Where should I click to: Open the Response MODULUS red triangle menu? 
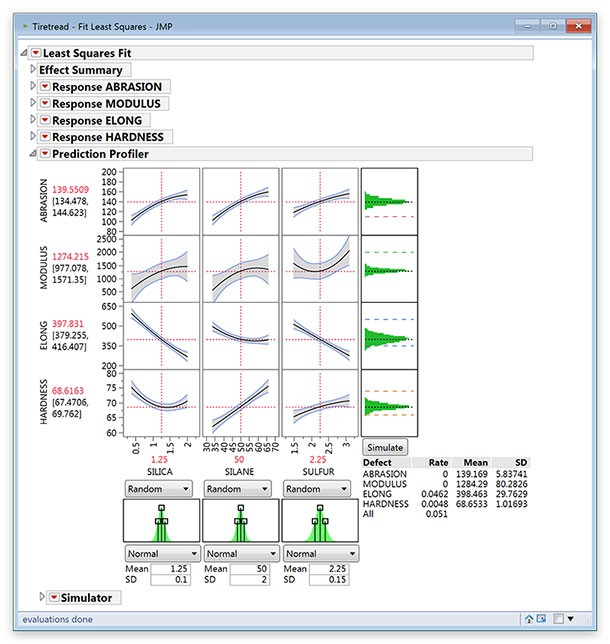pyautogui.click(x=44, y=103)
